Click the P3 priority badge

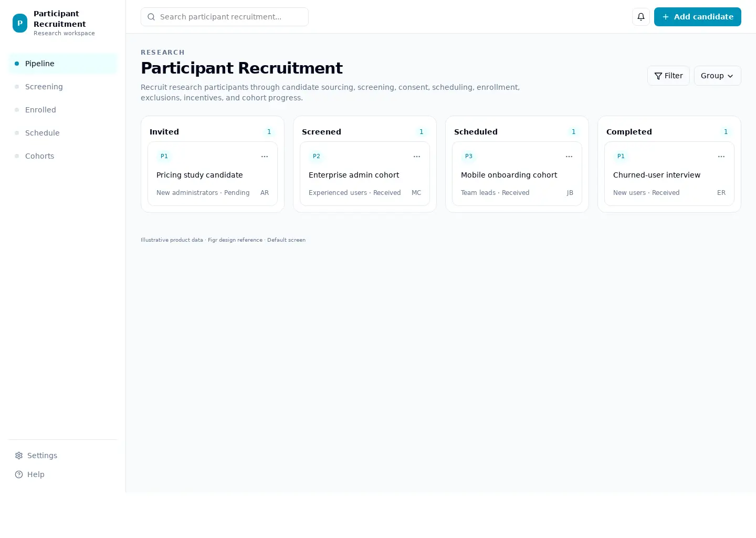tap(469, 156)
